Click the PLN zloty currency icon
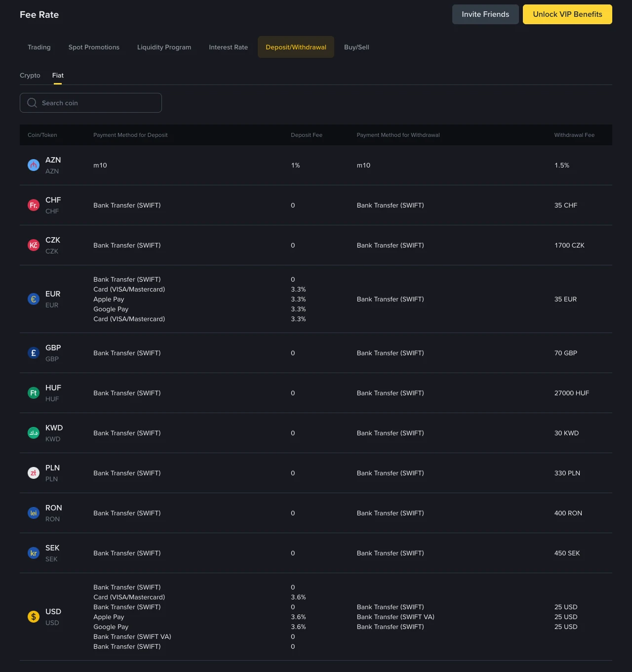This screenshot has height=672, width=632. pos(34,473)
